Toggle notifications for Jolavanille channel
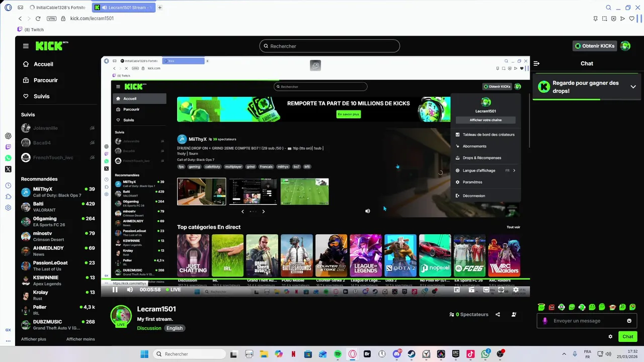 92,128
